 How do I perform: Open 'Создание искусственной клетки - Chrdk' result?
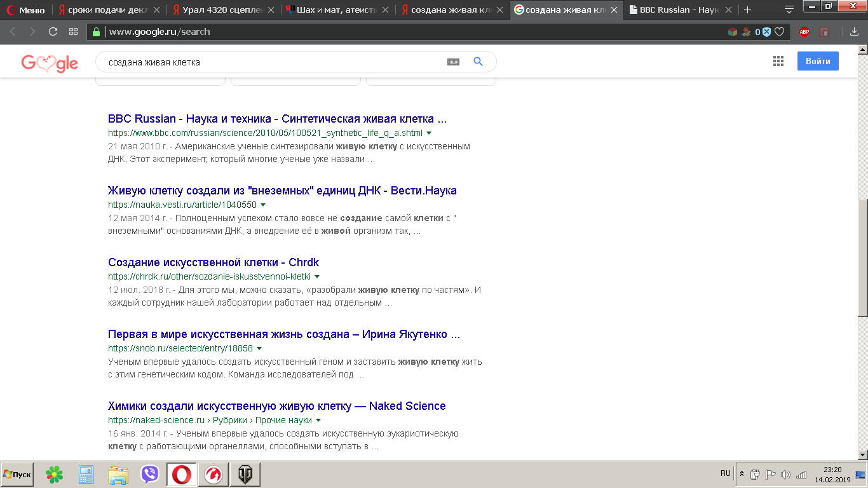click(214, 262)
